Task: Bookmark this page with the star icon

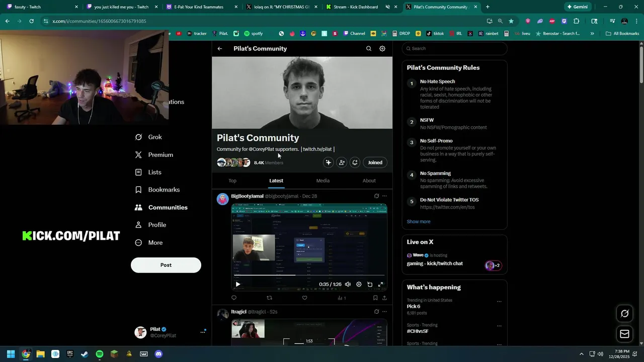Action: (511, 21)
